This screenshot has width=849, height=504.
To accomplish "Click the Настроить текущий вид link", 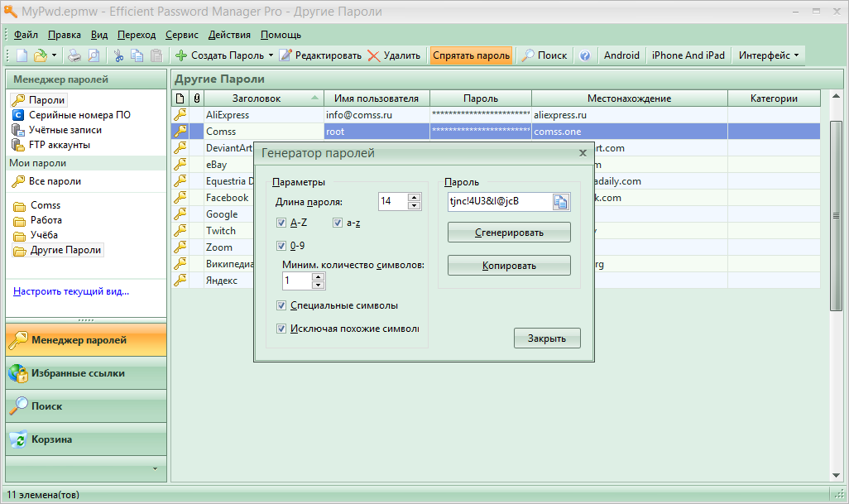I will pyautogui.click(x=71, y=291).
